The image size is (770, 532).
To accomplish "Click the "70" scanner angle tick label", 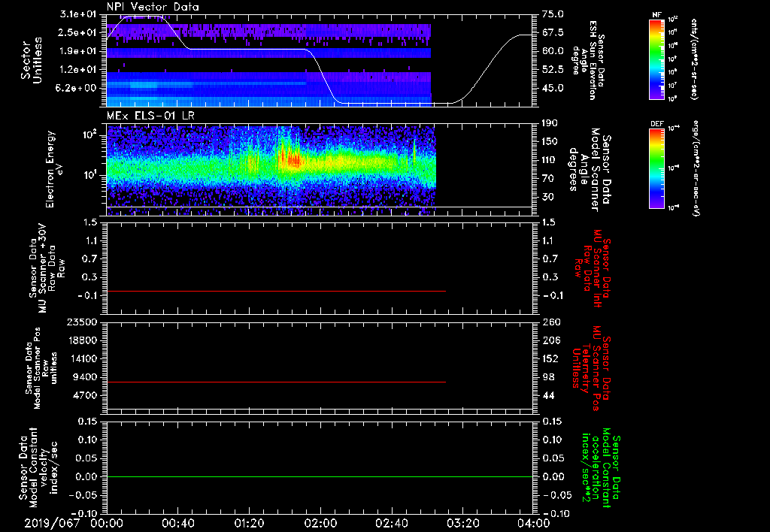I will point(547,178).
